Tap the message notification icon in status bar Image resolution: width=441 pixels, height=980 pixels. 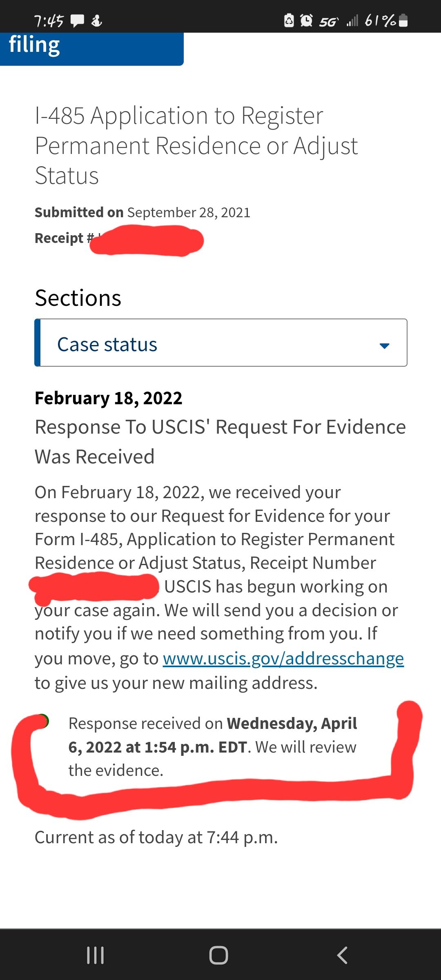77,20
